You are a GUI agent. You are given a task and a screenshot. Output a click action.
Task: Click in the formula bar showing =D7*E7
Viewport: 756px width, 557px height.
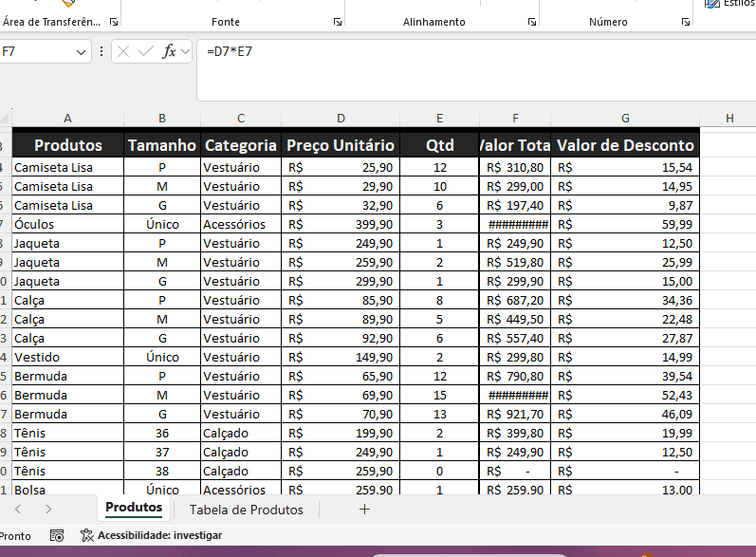click(x=476, y=70)
